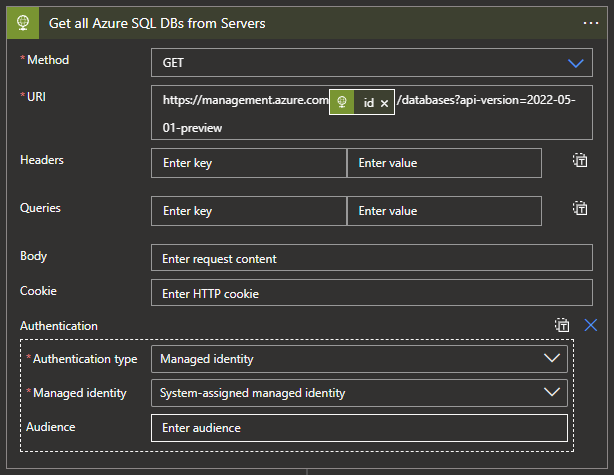Viewport: 614px width, 475px height.
Task: Remove the Authentication parameter with the blue X
Action: [x=591, y=325]
